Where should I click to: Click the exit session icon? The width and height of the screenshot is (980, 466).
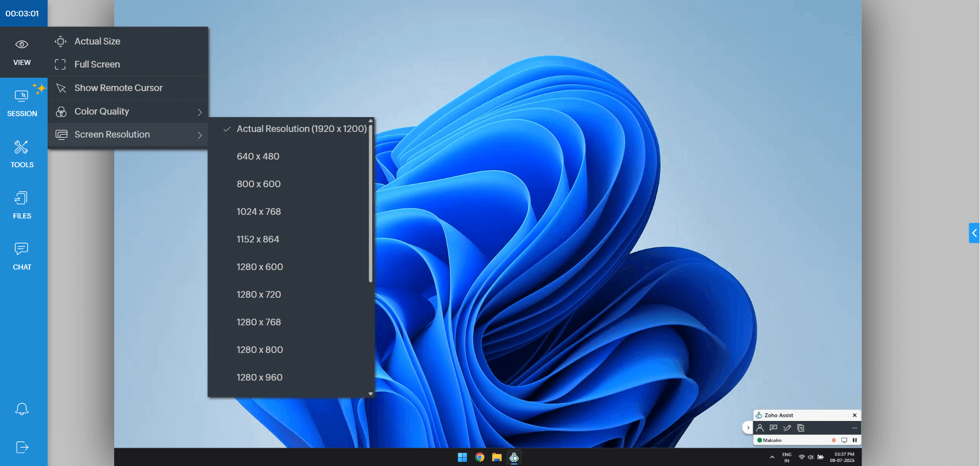pyautogui.click(x=22, y=447)
